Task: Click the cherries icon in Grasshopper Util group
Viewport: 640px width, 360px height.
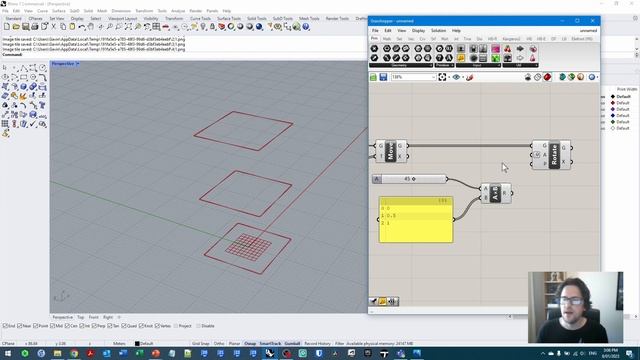Action: [x=507, y=49]
